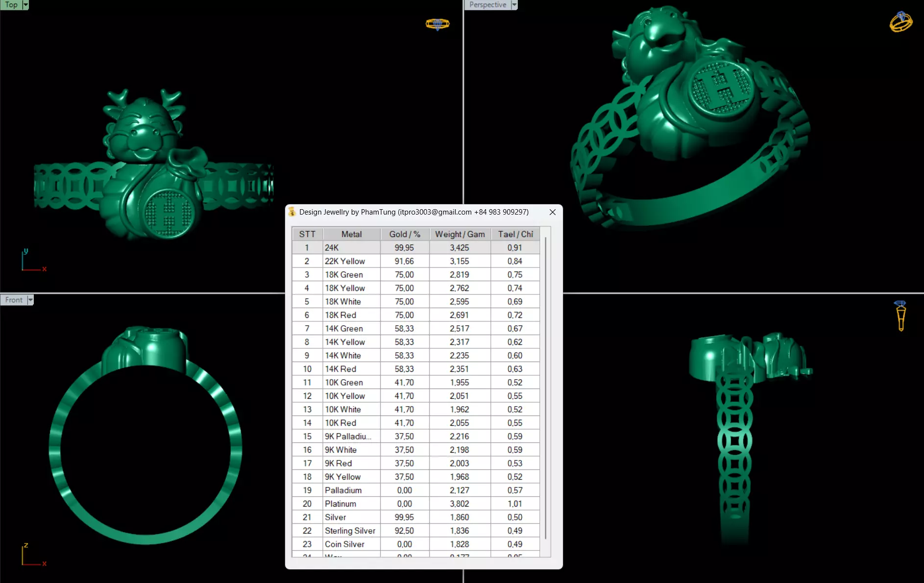Click the 24K gold percent 99,95
Viewport: 924px width, 583px height.
pyautogui.click(x=405, y=248)
